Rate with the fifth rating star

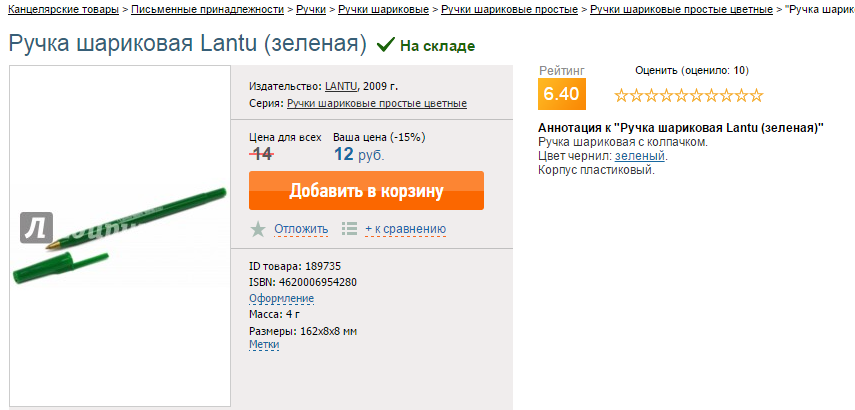[682, 96]
